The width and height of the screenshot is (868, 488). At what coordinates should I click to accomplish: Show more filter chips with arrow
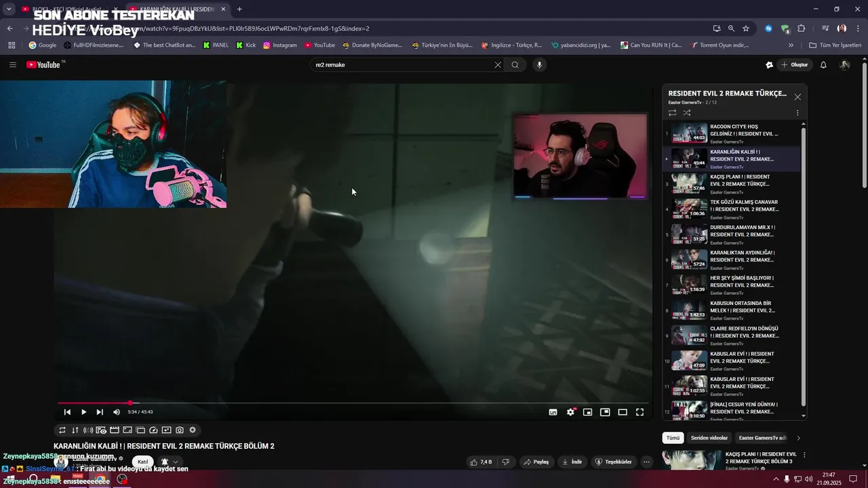pyautogui.click(x=798, y=438)
